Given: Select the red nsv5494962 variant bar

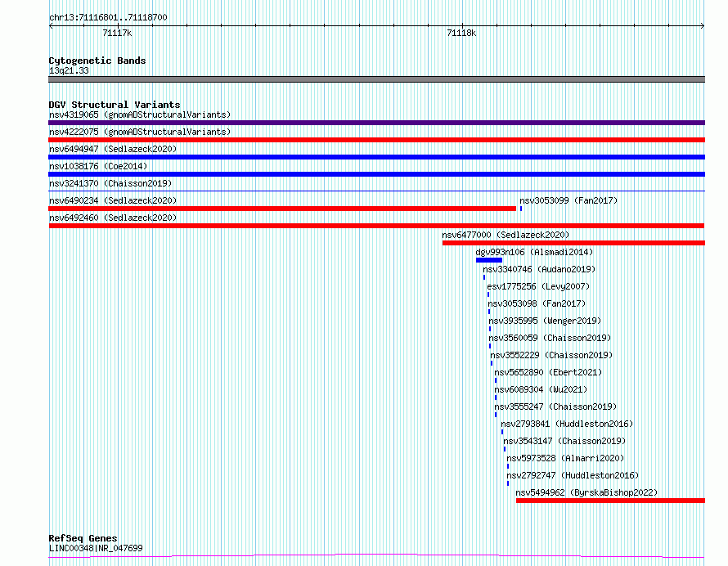Looking at the screenshot, I should [x=610, y=501].
